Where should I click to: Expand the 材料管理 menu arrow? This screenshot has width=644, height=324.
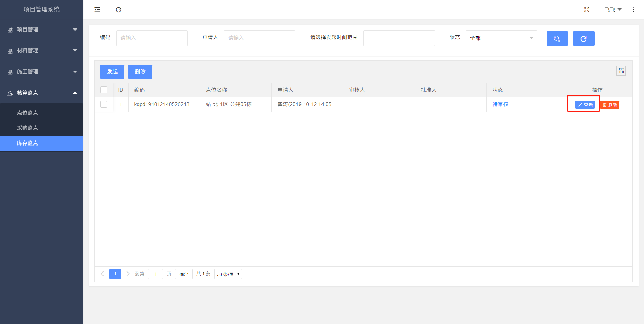click(x=75, y=51)
